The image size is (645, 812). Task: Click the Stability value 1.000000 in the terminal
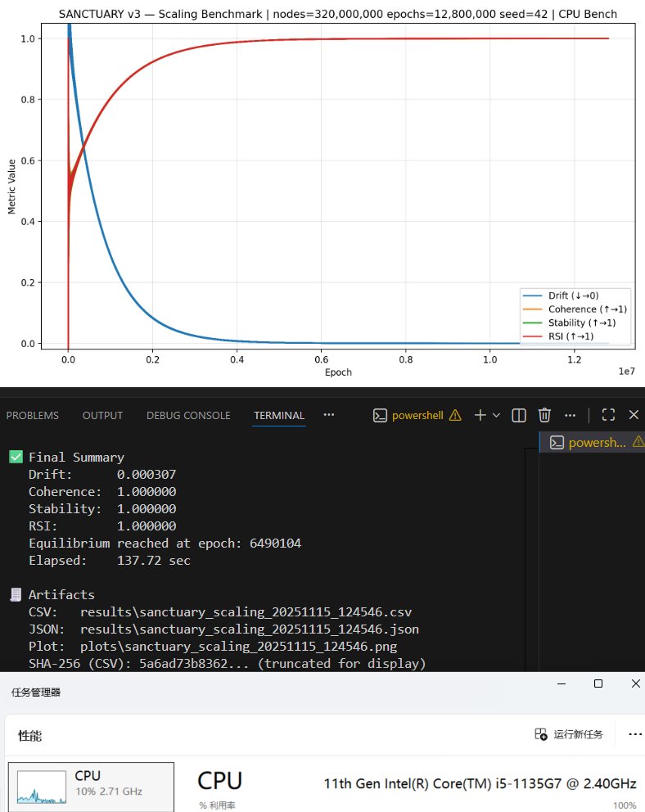pyautogui.click(x=147, y=508)
